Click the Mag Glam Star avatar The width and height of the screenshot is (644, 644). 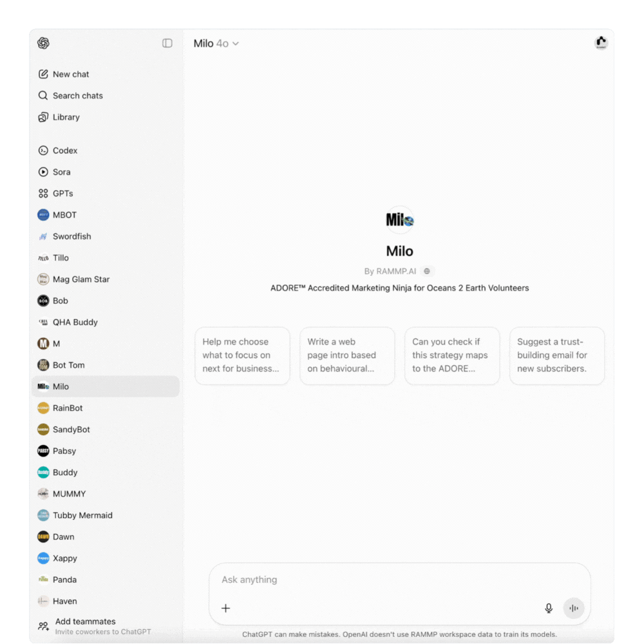coord(43,279)
